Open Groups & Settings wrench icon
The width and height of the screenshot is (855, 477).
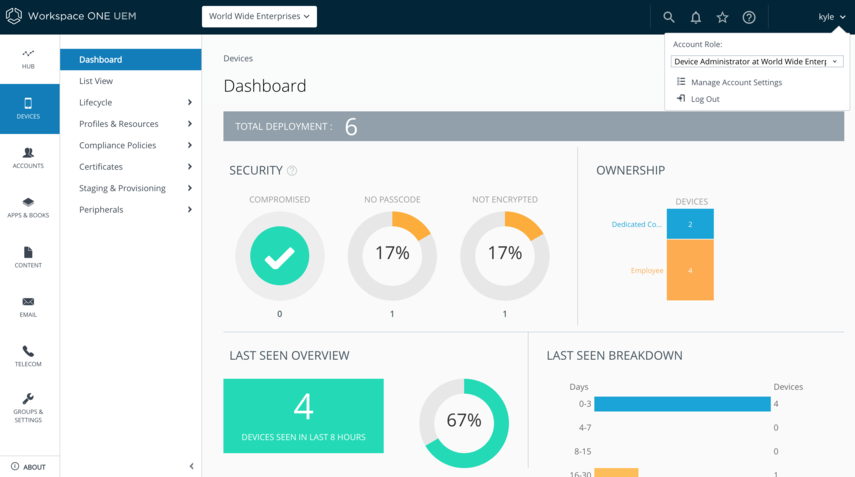(28, 406)
